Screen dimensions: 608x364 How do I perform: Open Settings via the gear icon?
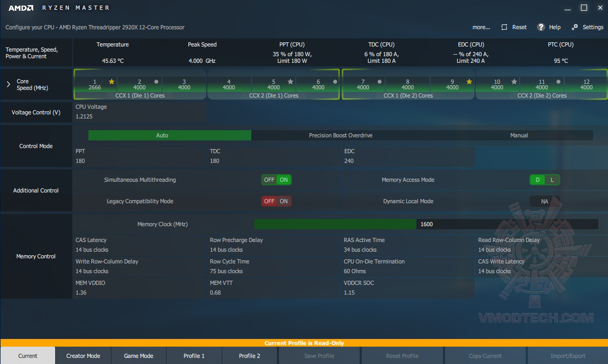click(x=575, y=27)
